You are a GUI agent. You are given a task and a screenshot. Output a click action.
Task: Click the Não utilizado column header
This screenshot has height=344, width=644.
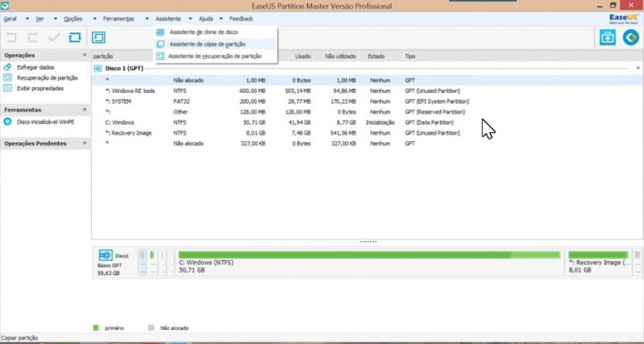340,56
